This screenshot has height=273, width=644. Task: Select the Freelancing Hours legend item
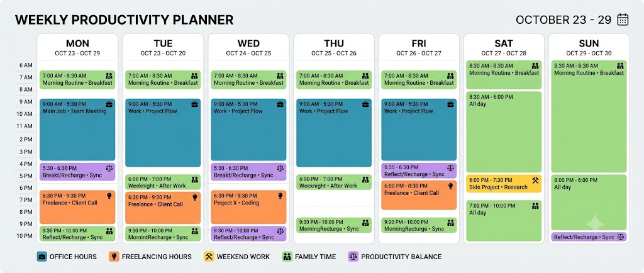(x=150, y=257)
